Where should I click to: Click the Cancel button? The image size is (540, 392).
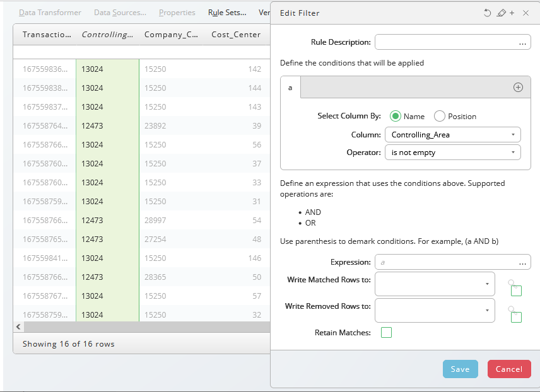point(509,369)
